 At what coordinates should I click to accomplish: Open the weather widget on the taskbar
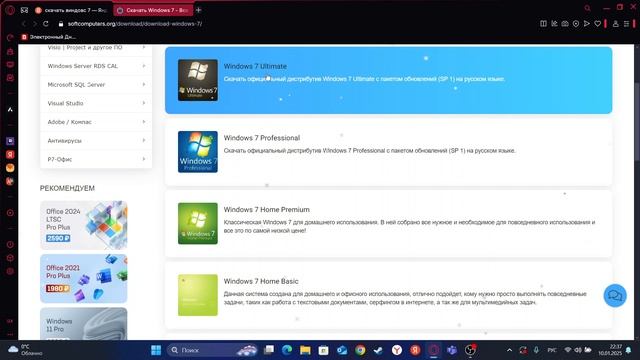click(x=25, y=350)
